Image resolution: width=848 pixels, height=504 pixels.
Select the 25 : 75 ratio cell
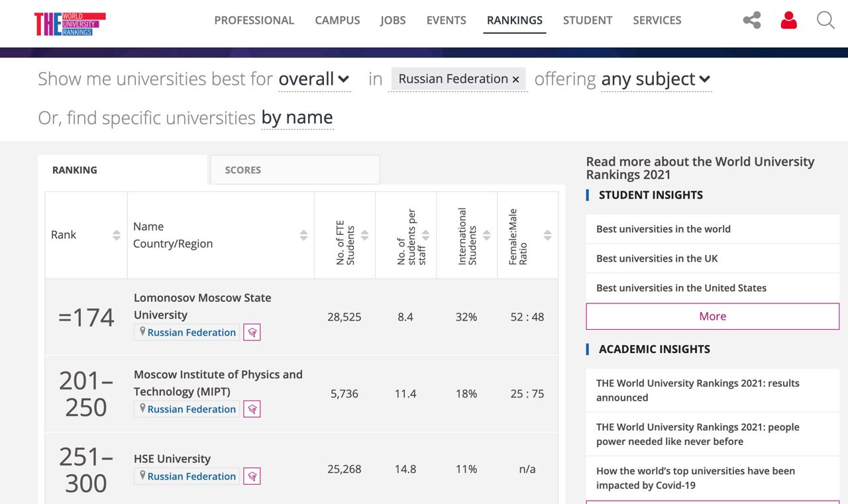point(527,394)
